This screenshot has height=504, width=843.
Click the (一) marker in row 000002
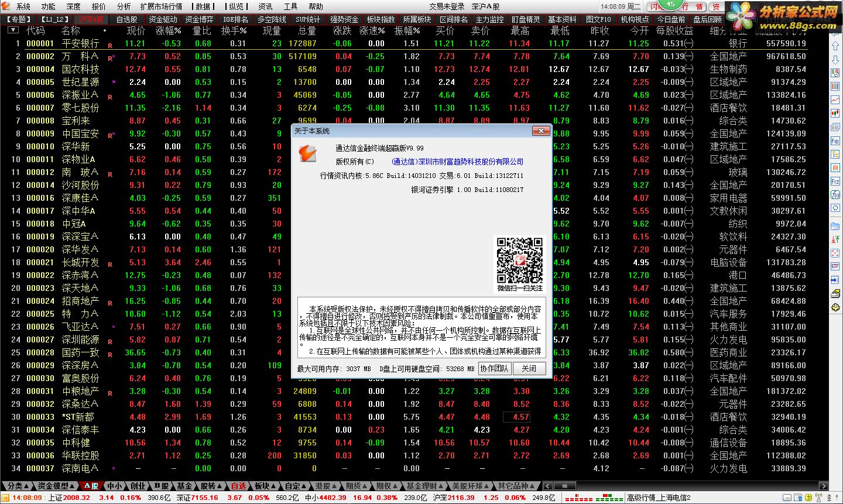click(x=689, y=56)
